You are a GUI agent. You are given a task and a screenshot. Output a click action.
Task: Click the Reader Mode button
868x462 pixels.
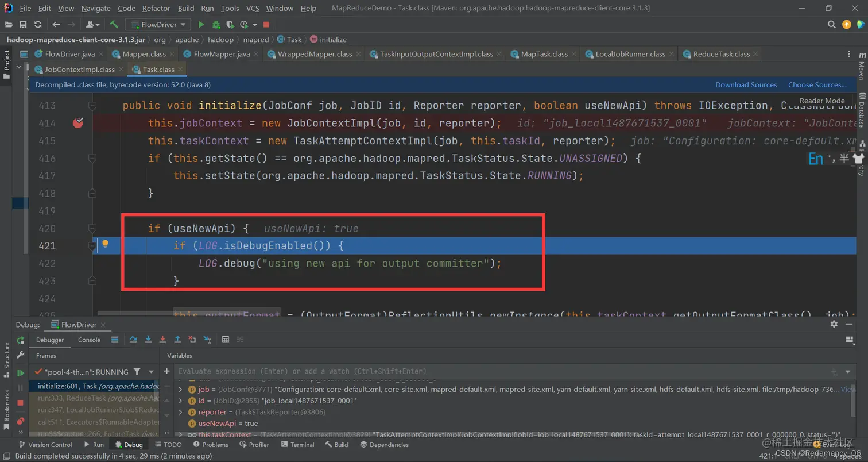click(822, 101)
